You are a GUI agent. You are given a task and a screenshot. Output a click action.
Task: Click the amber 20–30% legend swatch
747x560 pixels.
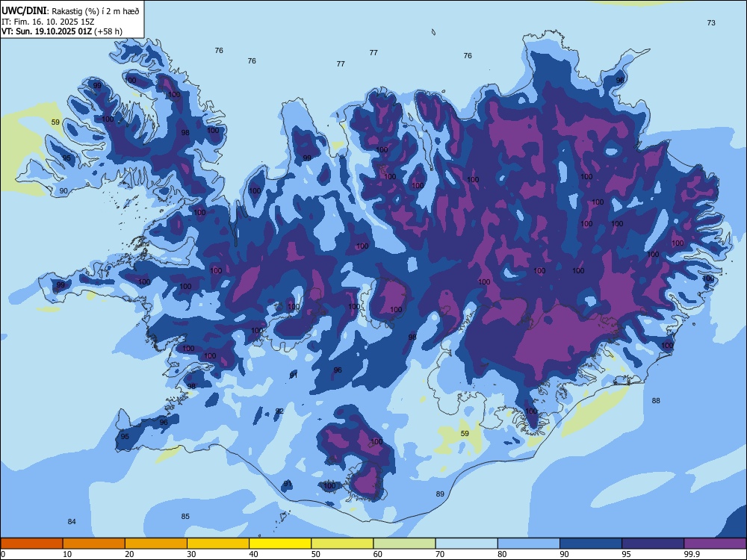[156, 544]
